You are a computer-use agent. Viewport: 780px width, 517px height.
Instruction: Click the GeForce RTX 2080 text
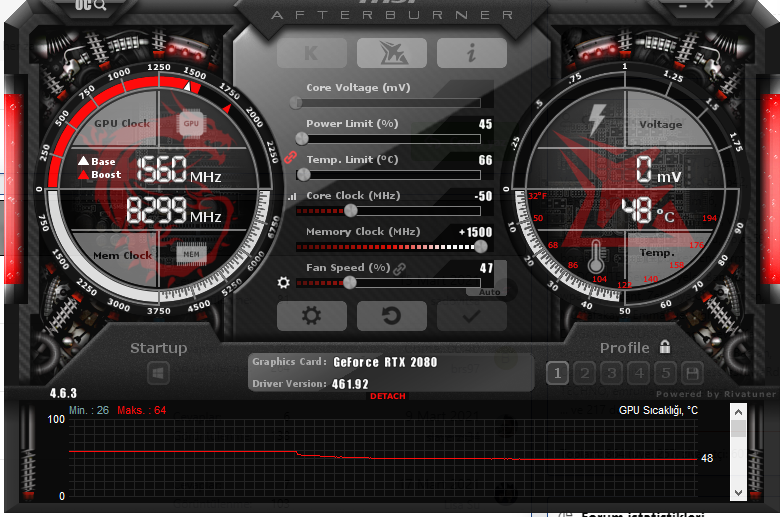[x=385, y=362]
